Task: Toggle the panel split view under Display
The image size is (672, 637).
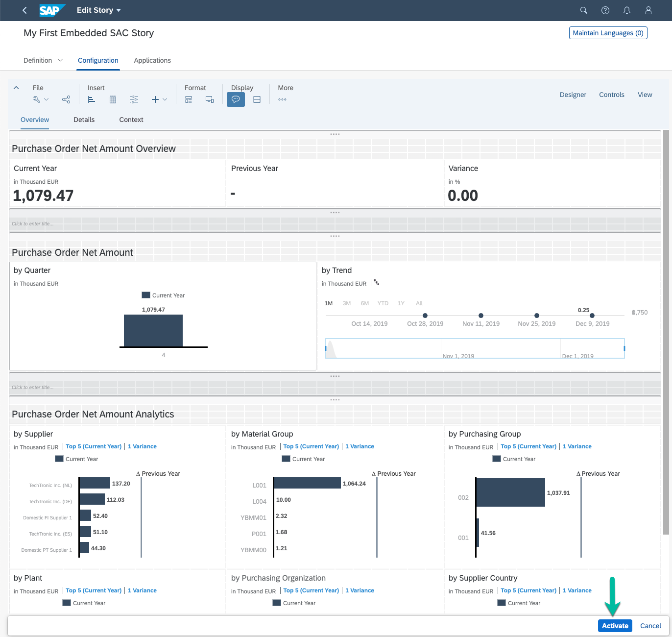Action: point(257,99)
